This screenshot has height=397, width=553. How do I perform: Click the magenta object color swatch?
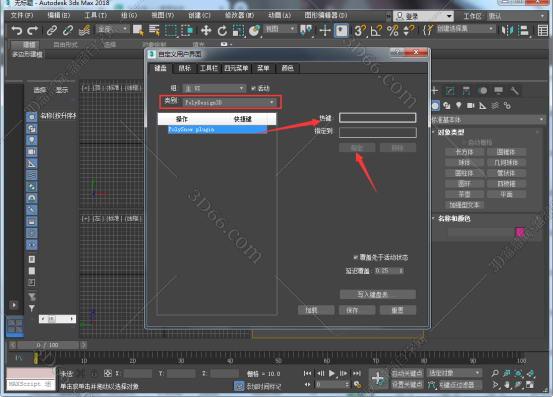pos(520,232)
